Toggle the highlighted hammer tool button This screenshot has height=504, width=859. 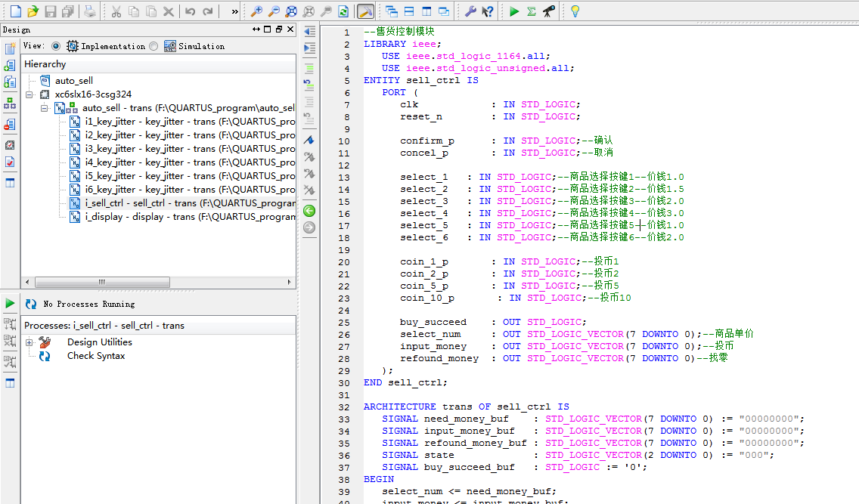pos(365,11)
